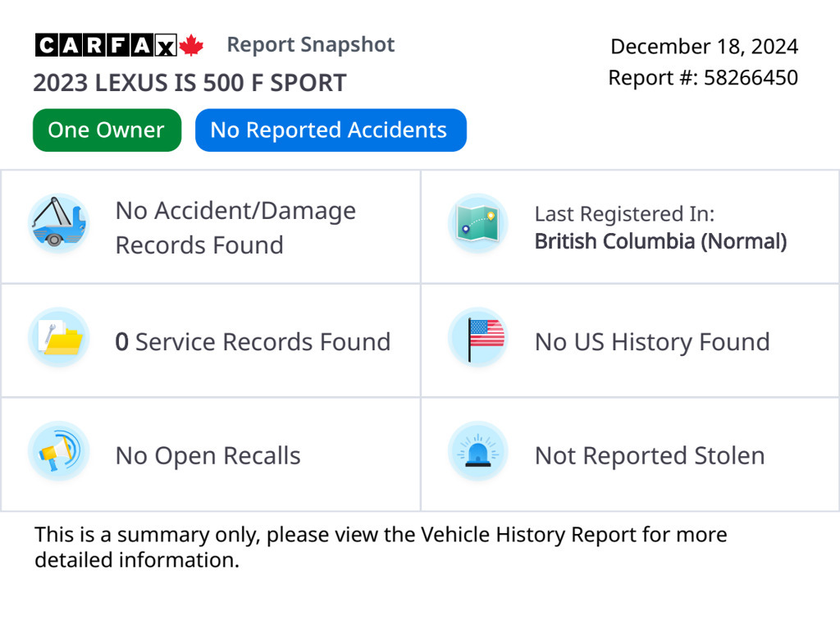Viewport: 840px width, 630px height.
Task: Click the tow truck accident icon
Action: (x=58, y=223)
